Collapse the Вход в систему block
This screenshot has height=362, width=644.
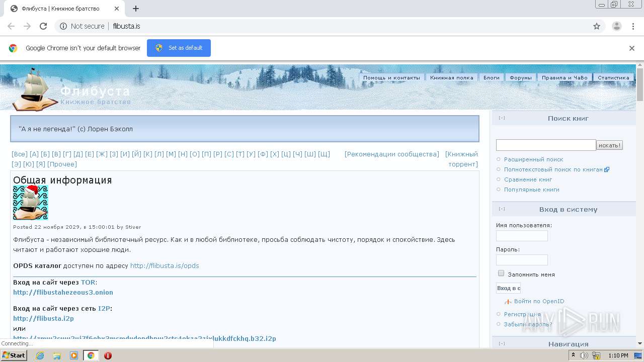502,209
